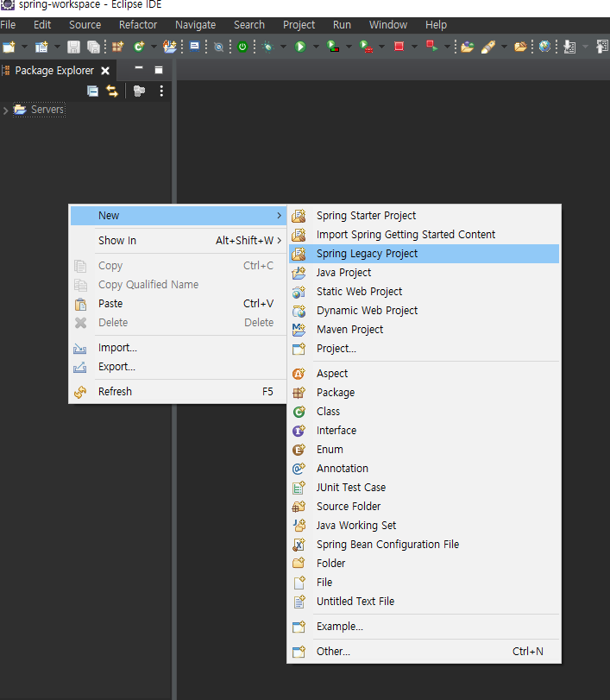This screenshot has width=610, height=700.
Task: Open dropdown arrow next to Debug icon
Action: tap(283, 47)
